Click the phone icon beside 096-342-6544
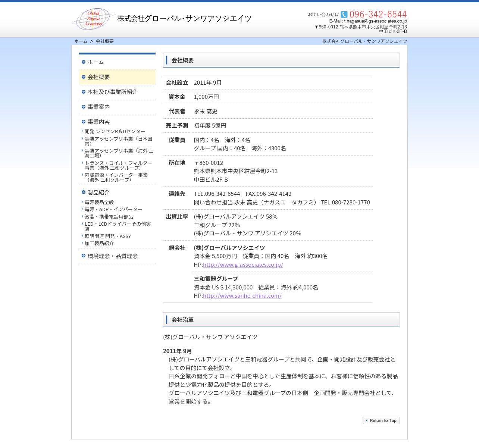Image resolution: width=479 pixels, height=448 pixels. [x=344, y=14]
